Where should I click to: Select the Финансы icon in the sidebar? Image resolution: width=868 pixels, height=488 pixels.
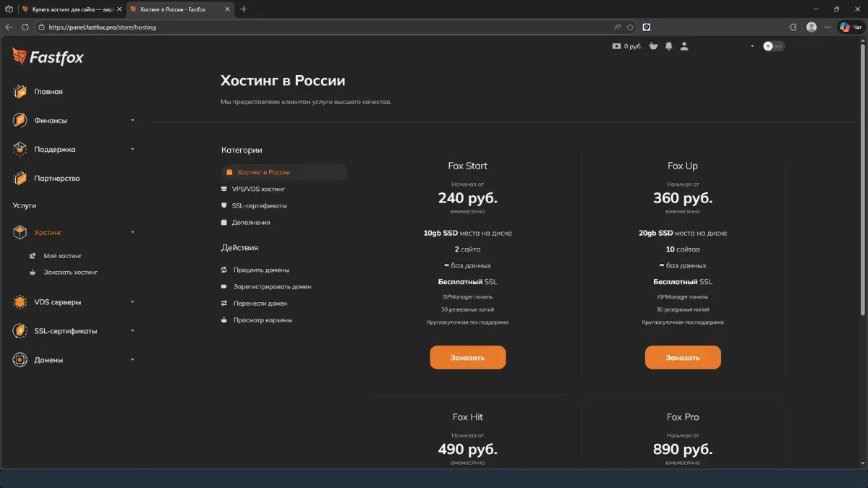[18, 120]
